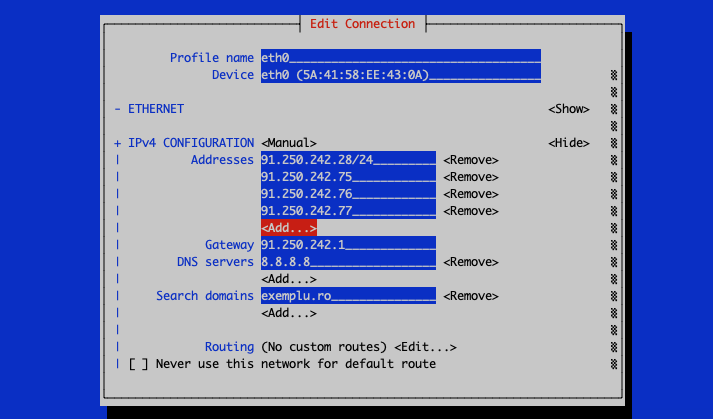The image size is (713, 419).
Task: Remove address 91.250.242.77
Action: [x=471, y=211]
